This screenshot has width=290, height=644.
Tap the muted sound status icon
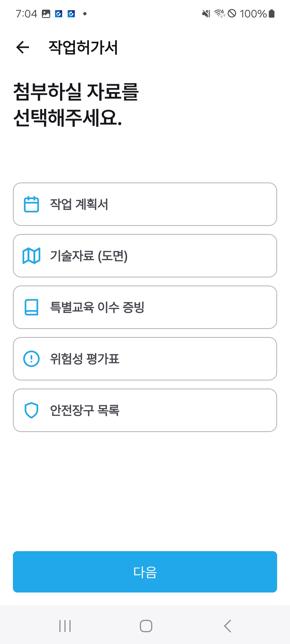206,14
